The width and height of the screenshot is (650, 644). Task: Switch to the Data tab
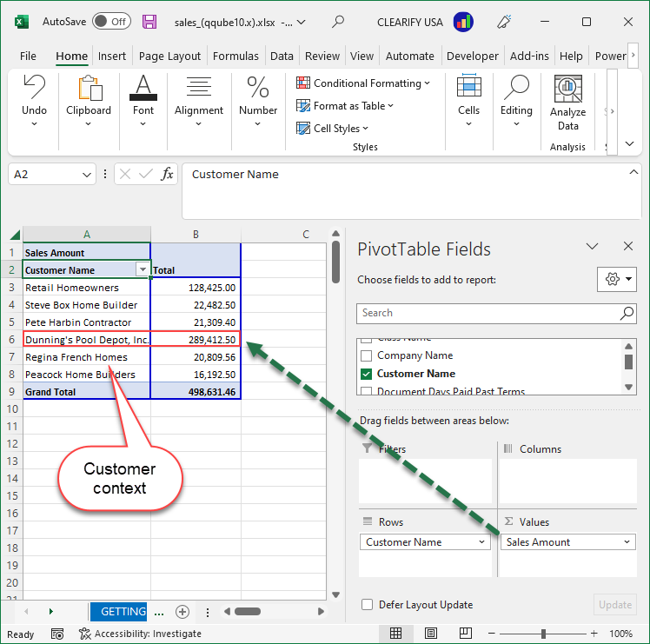pos(282,56)
